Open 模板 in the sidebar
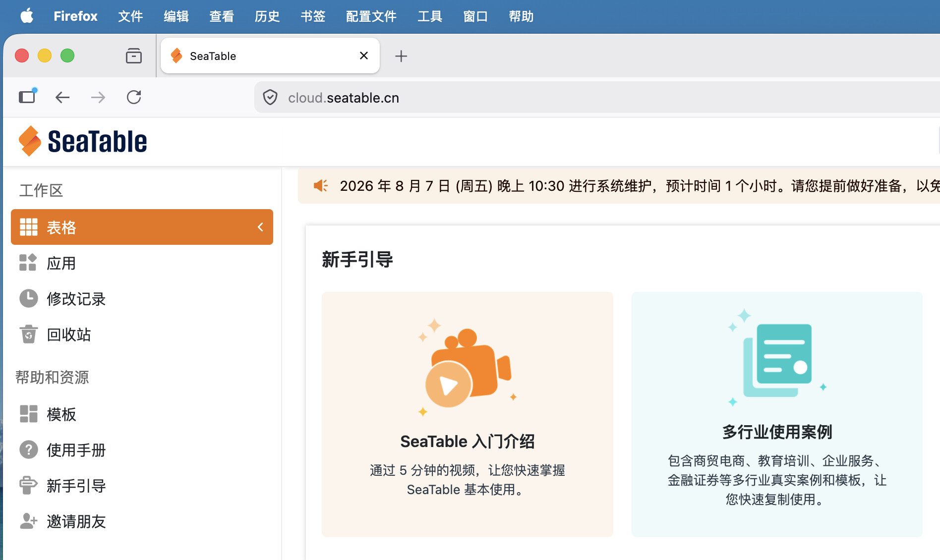The image size is (940, 560). (142, 414)
